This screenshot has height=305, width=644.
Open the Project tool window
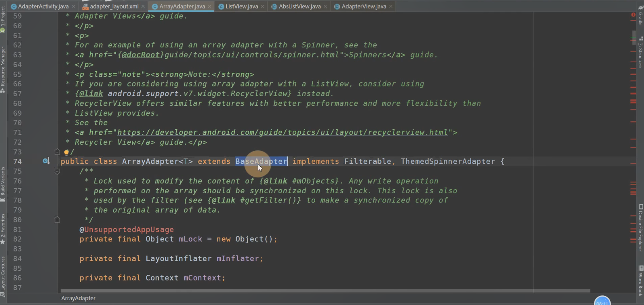3,19
